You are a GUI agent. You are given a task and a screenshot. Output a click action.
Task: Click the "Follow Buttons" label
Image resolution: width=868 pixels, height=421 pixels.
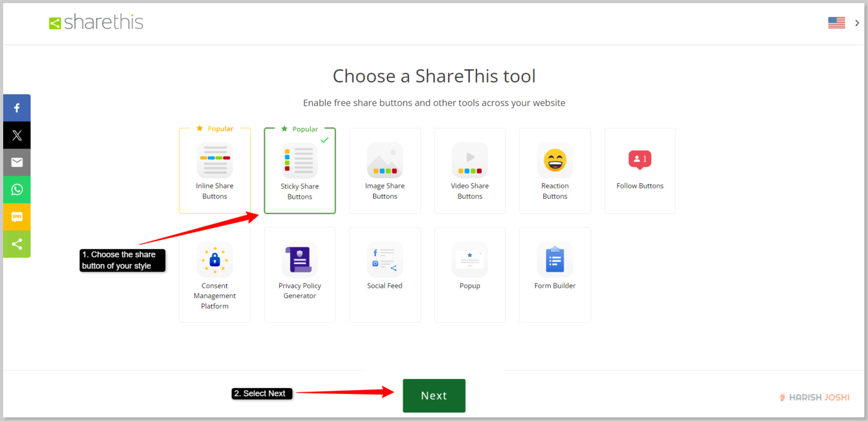[640, 186]
